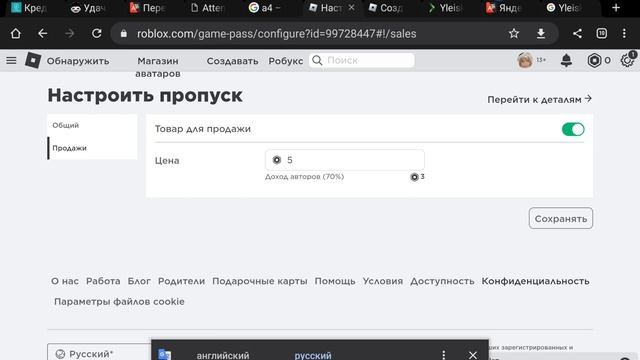The height and width of the screenshot is (360, 640).
Task: Click the download icon in browser toolbar
Action: coord(541,33)
